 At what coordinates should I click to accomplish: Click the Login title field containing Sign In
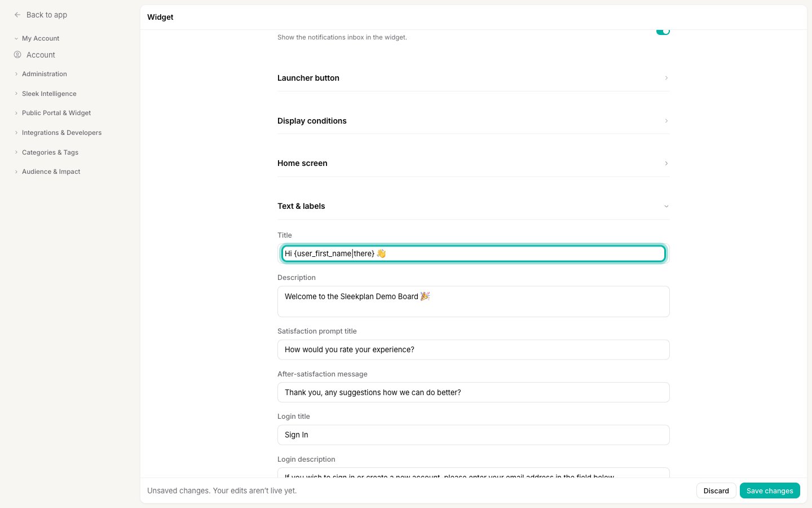tap(474, 435)
